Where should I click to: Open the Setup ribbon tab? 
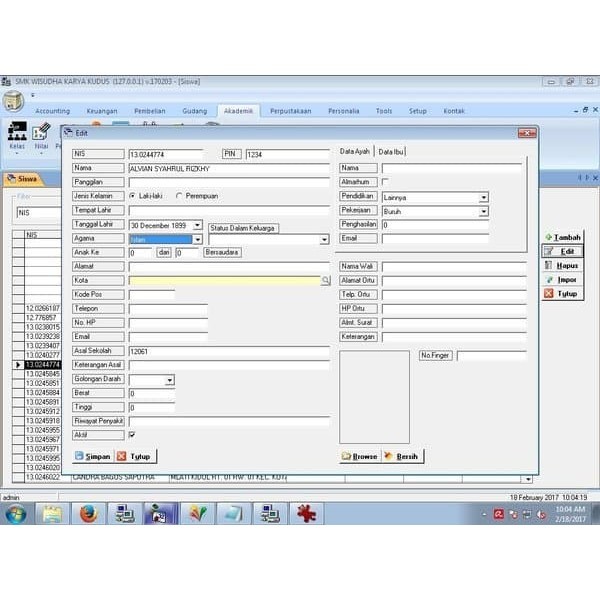(x=417, y=111)
